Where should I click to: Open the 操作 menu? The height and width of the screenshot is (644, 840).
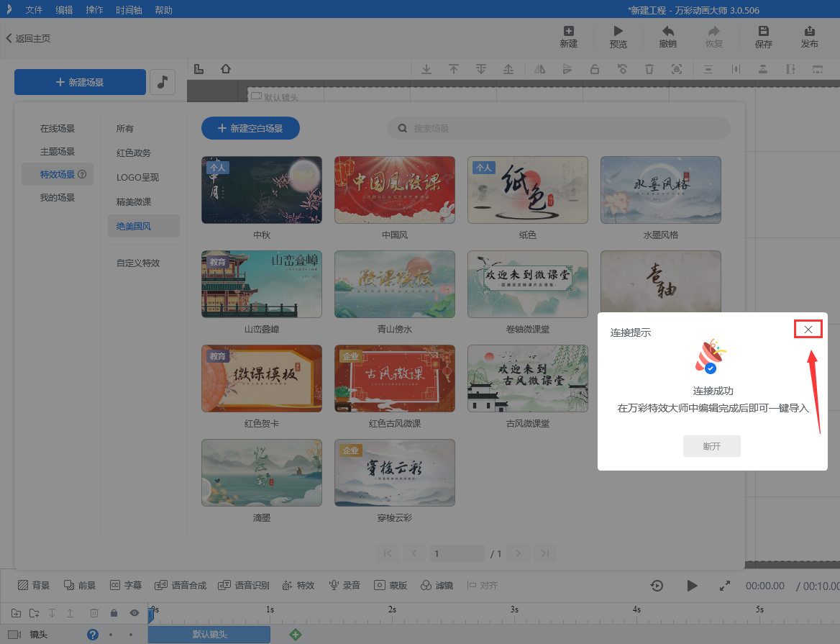tap(94, 10)
